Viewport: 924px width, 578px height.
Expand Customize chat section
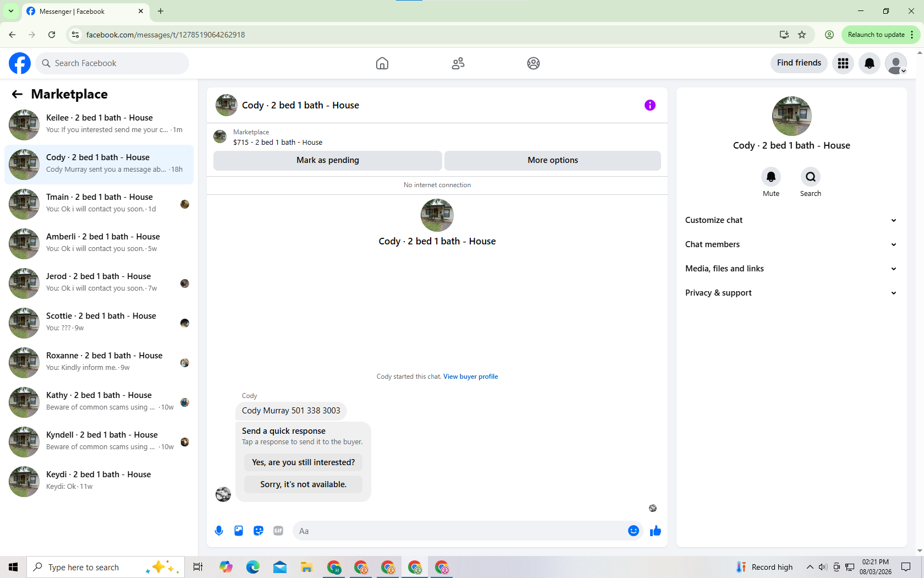coord(791,220)
